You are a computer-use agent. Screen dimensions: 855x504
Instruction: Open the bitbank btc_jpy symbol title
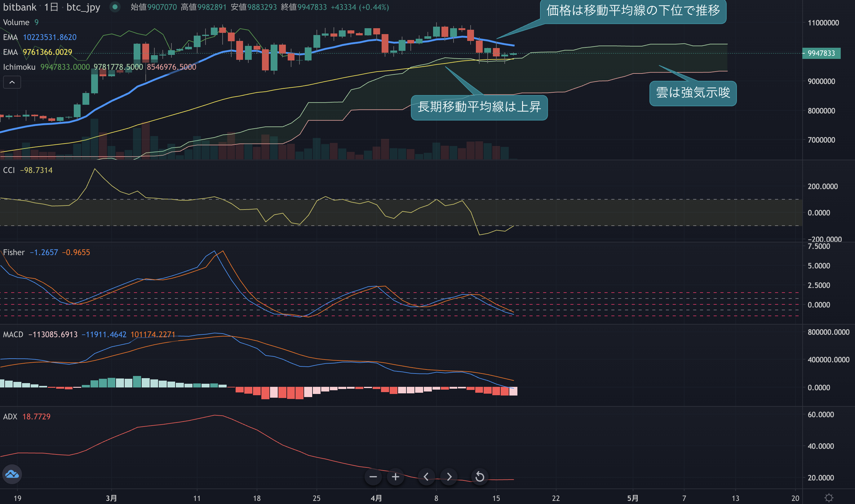(x=52, y=7)
